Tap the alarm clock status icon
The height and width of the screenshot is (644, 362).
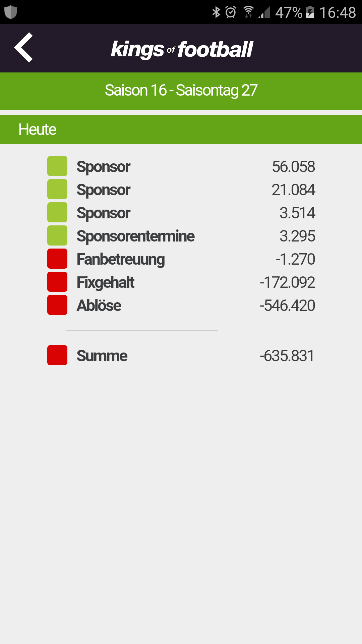pyautogui.click(x=231, y=12)
